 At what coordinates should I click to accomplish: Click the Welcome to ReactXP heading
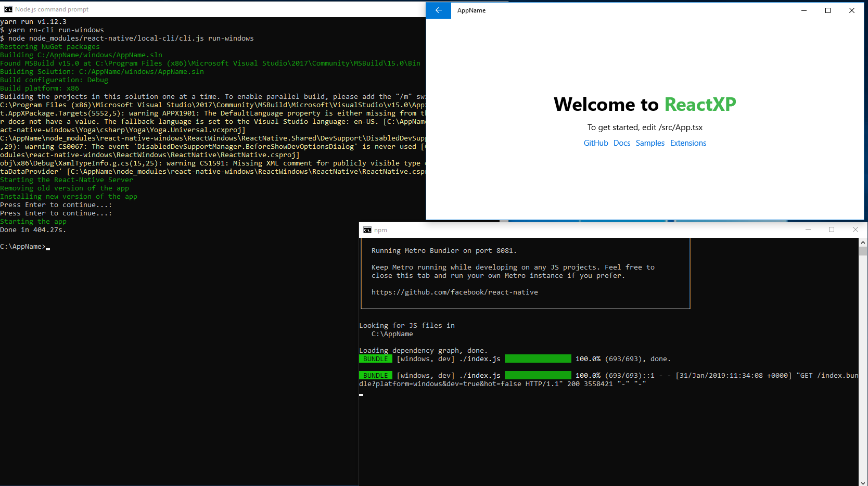[x=645, y=104]
